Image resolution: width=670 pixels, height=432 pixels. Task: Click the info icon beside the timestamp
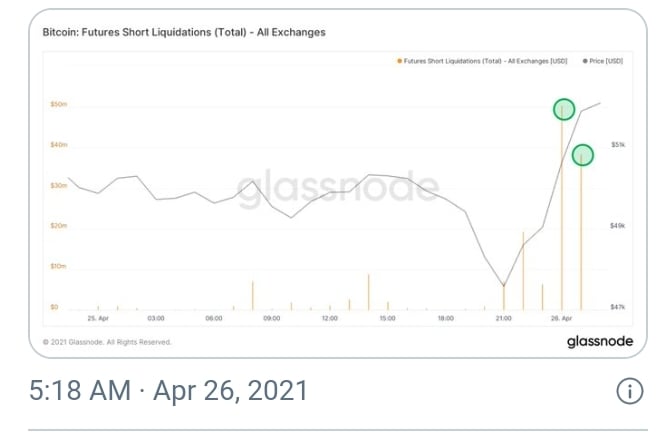click(x=629, y=392)
